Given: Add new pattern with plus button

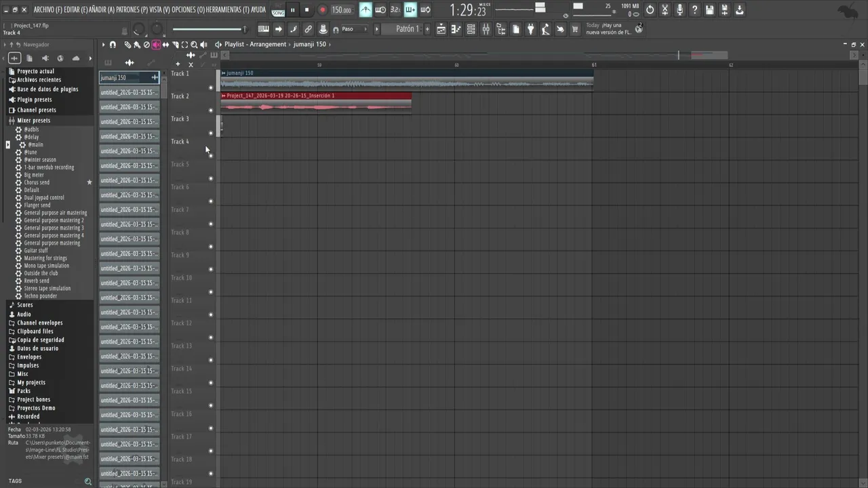Looking at the screenshot, I should 427,29.
